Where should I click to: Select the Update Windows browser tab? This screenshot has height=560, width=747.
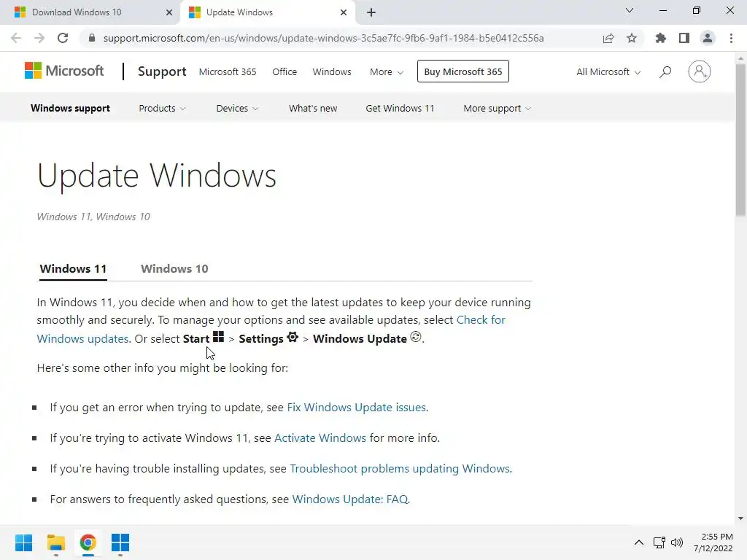pos(267,12)
